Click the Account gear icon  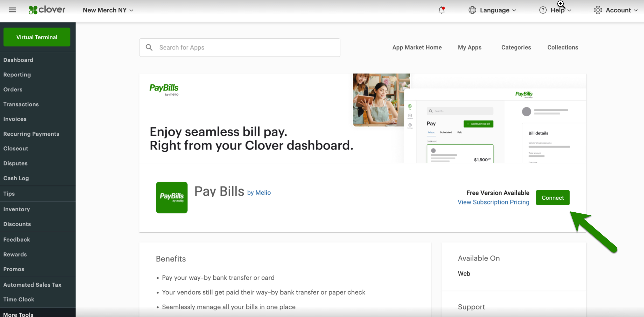[598, 10]
